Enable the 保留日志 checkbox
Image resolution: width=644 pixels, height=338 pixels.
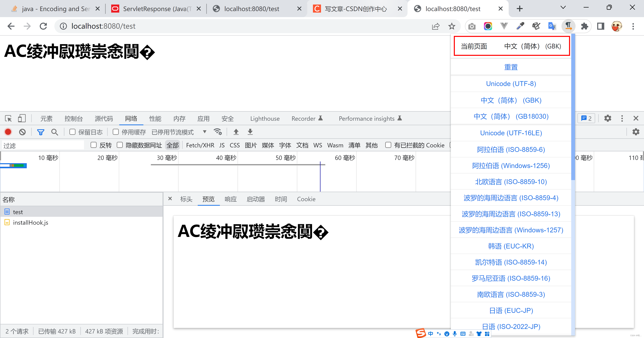click(x=72, y=132)
